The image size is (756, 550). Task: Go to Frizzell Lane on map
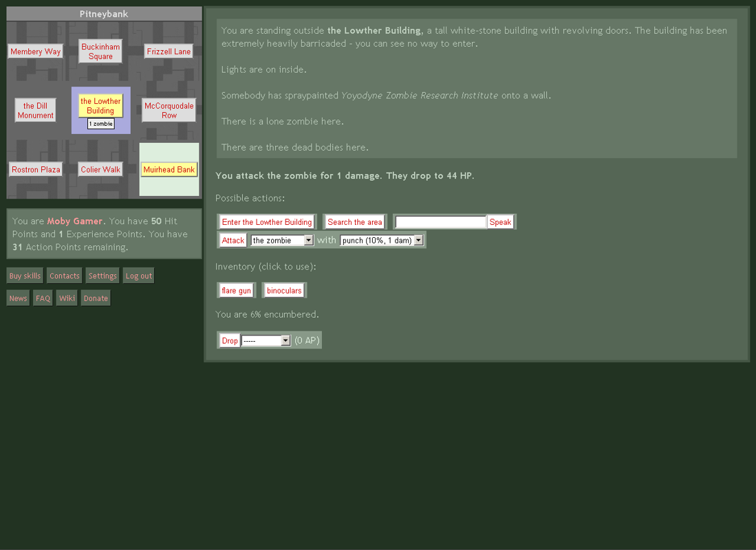(169, 52)
